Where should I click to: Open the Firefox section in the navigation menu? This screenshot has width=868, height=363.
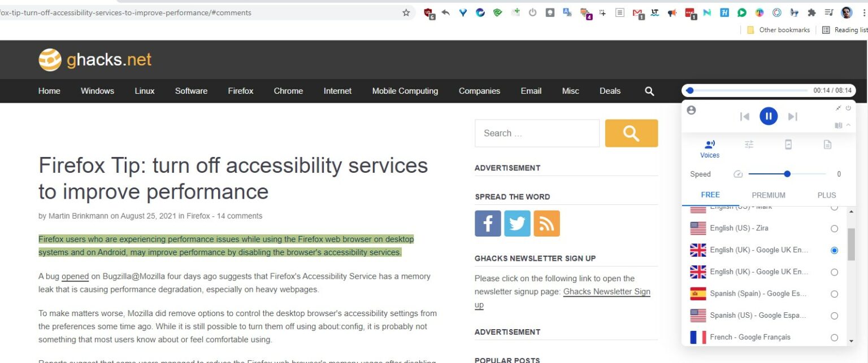[x=240, y=91]
